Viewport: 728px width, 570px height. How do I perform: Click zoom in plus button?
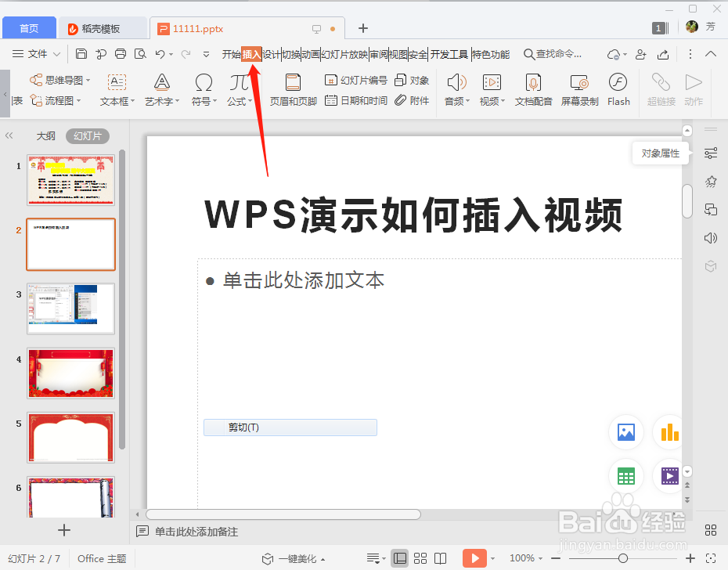click(x=690, y=558)
